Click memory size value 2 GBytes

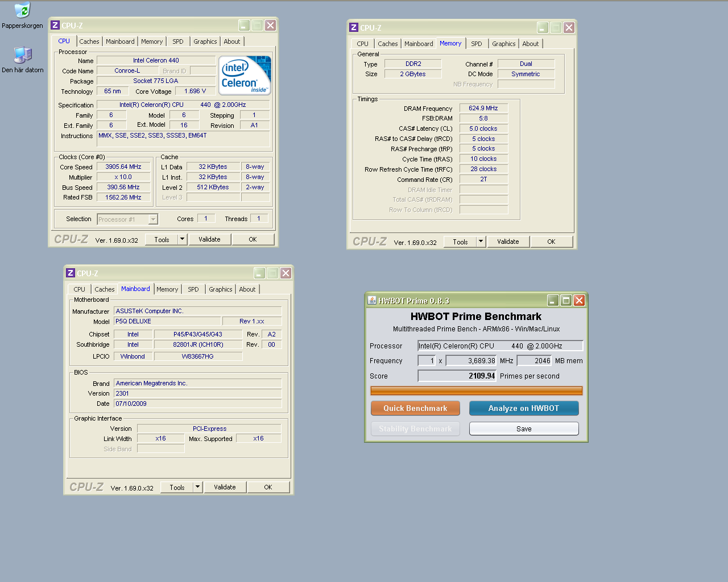[x=413, y=74]
